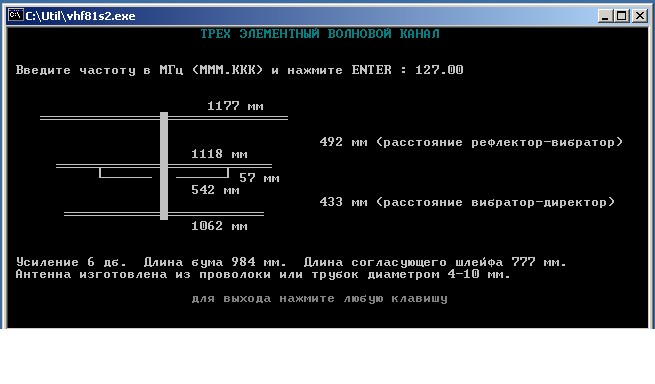
Task: Maximize the vhf81s2.exe console window
Action: [622, 16]
